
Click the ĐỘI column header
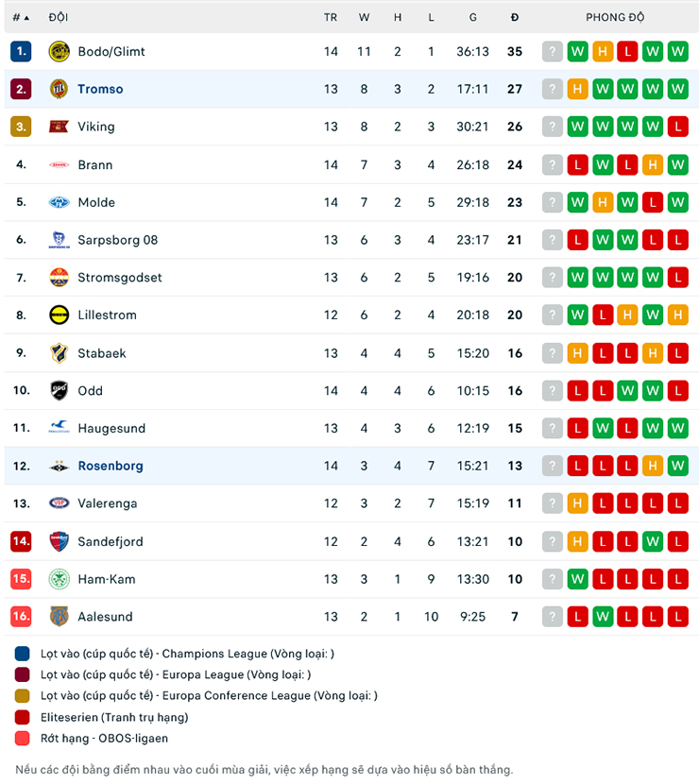[x=59, y=17]
